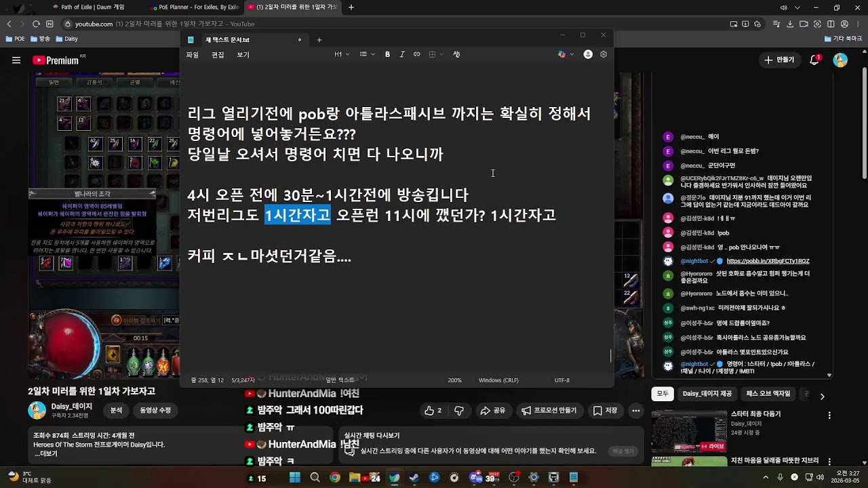Toggle italic formatting in Notepad

pos(402,54)
